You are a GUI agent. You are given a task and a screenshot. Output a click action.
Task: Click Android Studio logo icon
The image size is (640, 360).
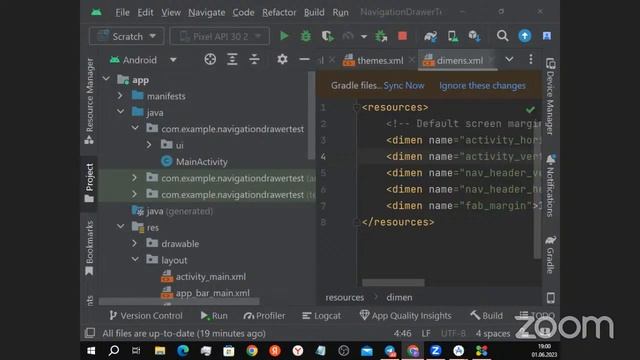click(96, 12)
